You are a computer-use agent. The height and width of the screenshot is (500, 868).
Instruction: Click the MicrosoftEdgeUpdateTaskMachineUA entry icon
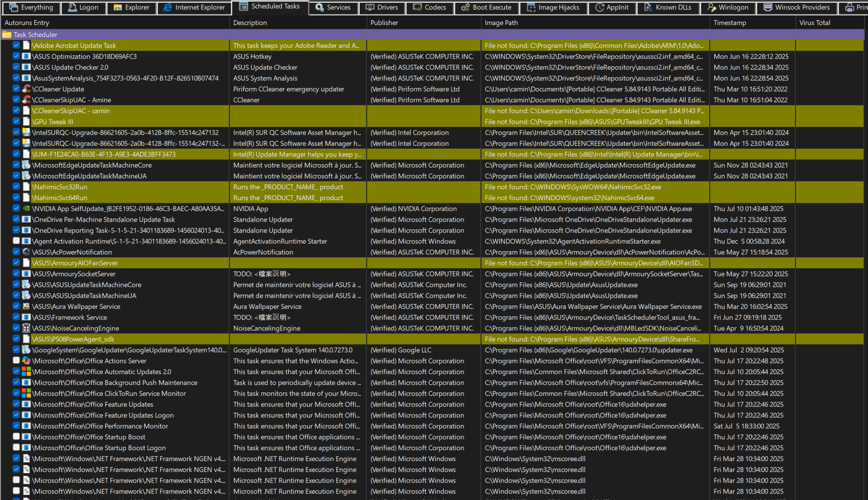pos(26,176)
